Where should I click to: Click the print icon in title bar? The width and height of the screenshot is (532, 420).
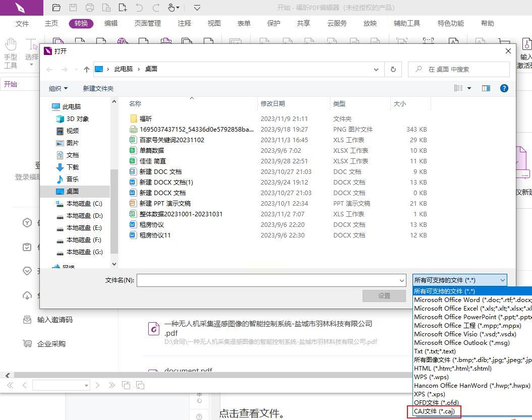pyautogui.click(x=90, y=8)
